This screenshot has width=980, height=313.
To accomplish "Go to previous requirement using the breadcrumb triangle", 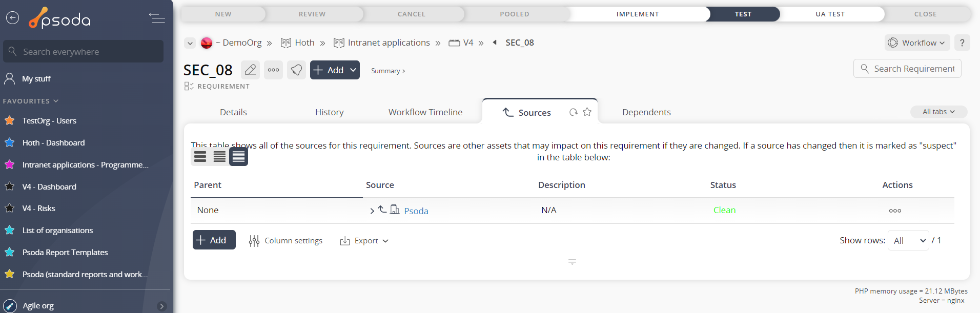I will tap(495, 43).
